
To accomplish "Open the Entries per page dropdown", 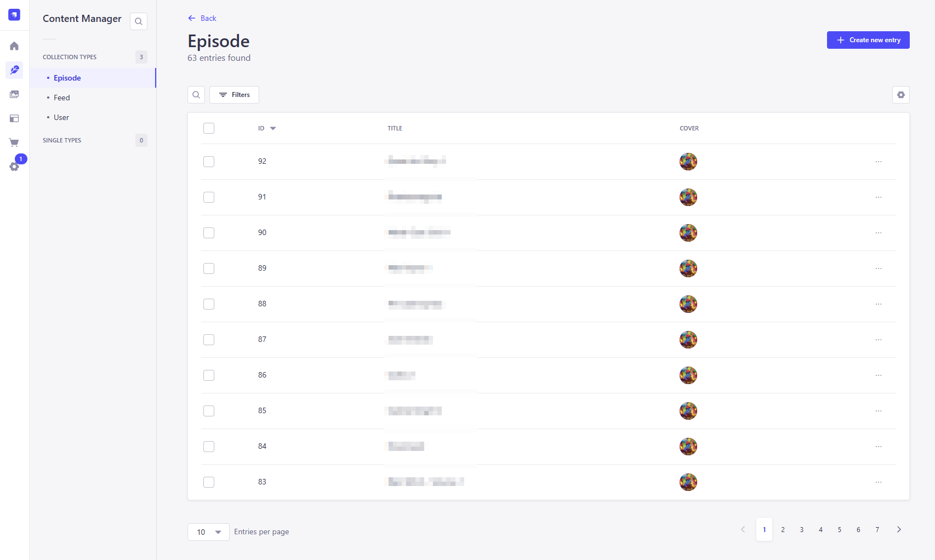I will click(x=208, y=532).
